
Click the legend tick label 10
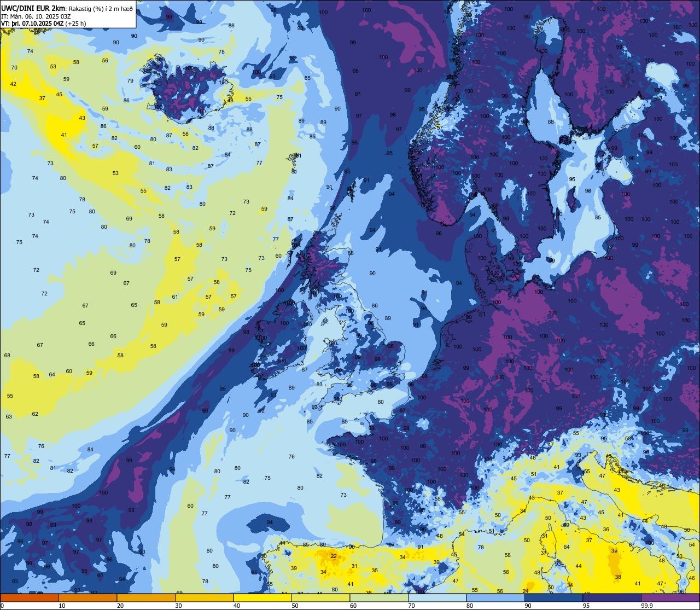point(62,606)
